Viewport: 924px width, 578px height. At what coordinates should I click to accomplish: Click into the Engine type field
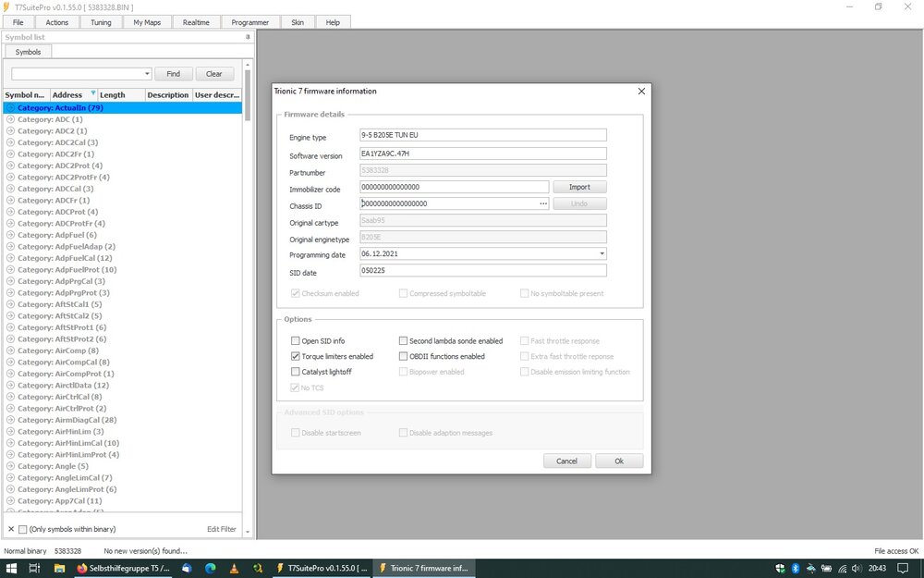coord(482,135)
